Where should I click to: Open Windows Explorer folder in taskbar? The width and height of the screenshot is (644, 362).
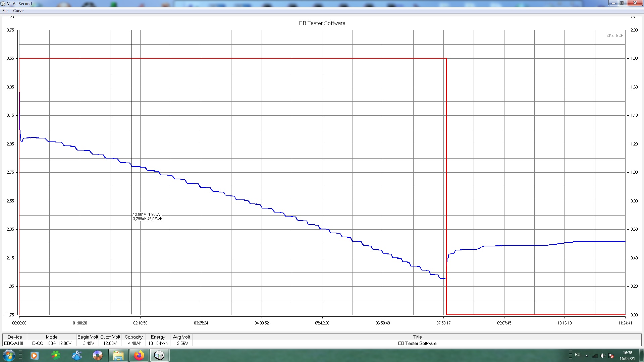pyautogui.click(x=118, y=355)
